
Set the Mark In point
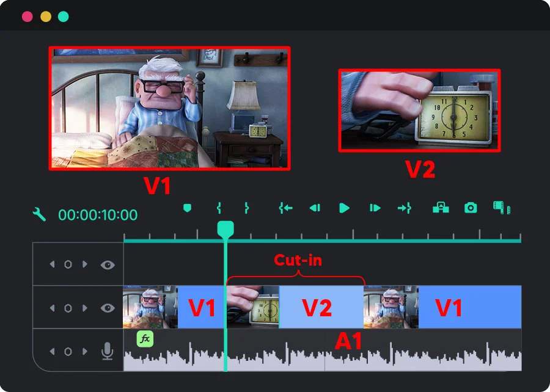pyautogui.click(x=219, y=208)
